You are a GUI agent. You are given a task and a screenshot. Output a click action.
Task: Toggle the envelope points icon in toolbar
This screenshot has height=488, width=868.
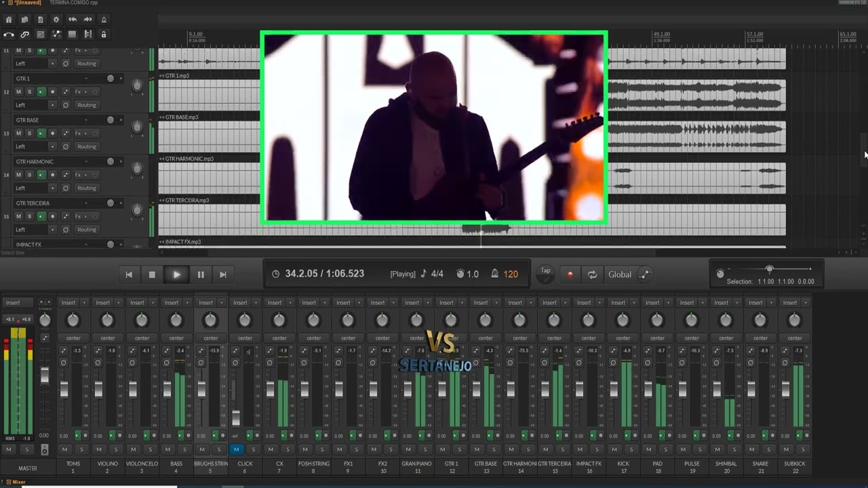(56, 35)
